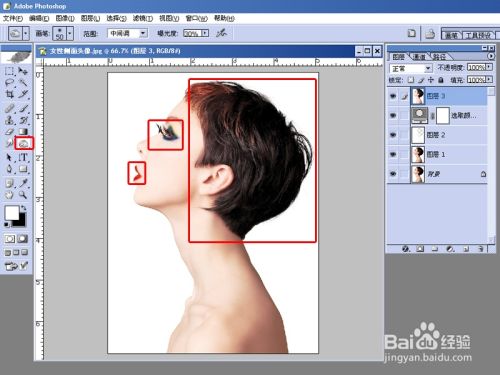
Task: Select the Shape tool
Action: click(x=23, y=169)
